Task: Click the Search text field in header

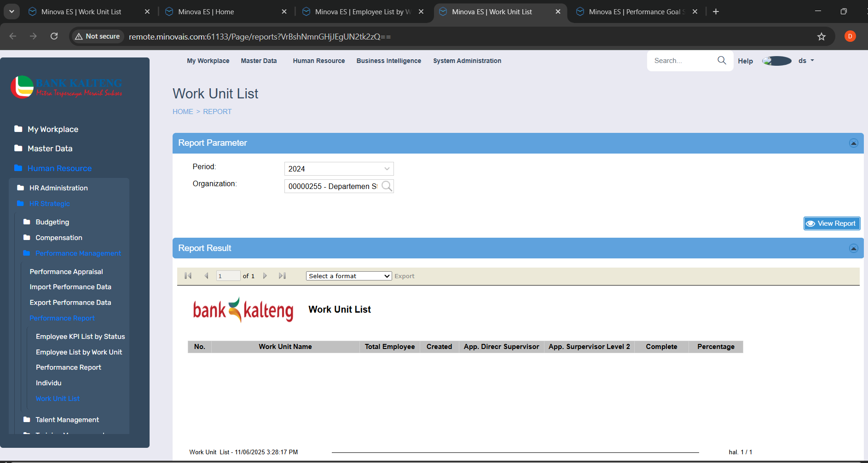Action: pos(683,61)
